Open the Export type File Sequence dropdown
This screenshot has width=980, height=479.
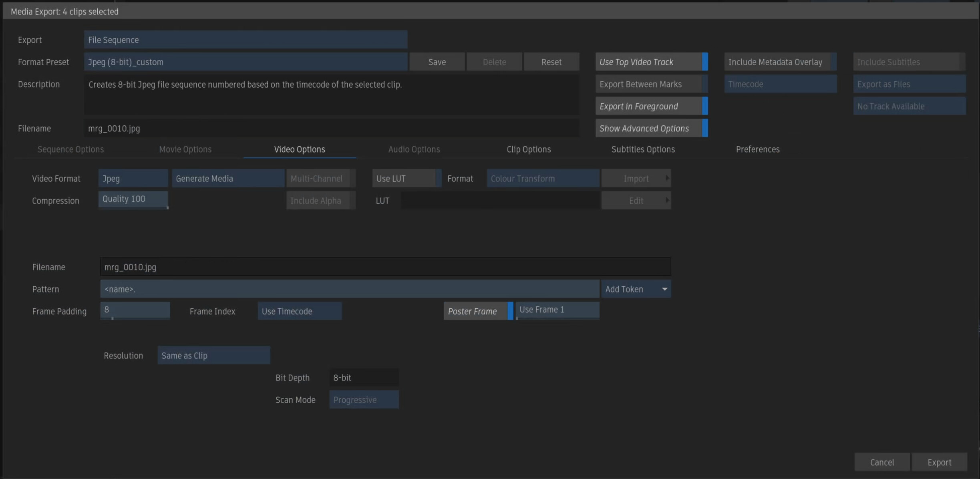[246, 40]
